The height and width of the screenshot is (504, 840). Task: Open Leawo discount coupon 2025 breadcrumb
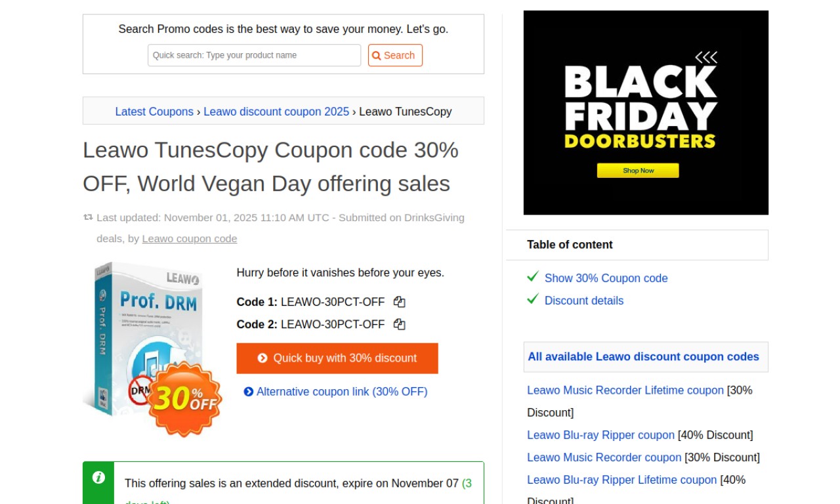[276, 112]
